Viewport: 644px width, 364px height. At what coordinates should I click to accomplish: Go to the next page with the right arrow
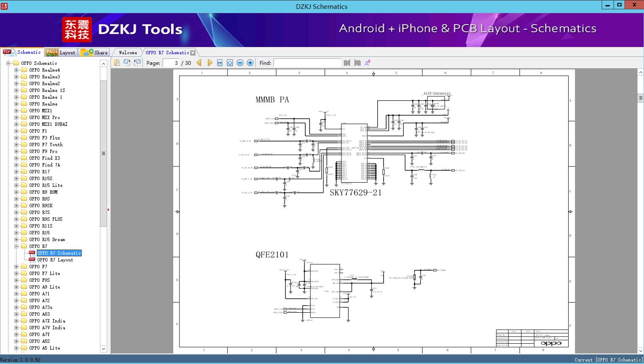[x=210, y=63]
